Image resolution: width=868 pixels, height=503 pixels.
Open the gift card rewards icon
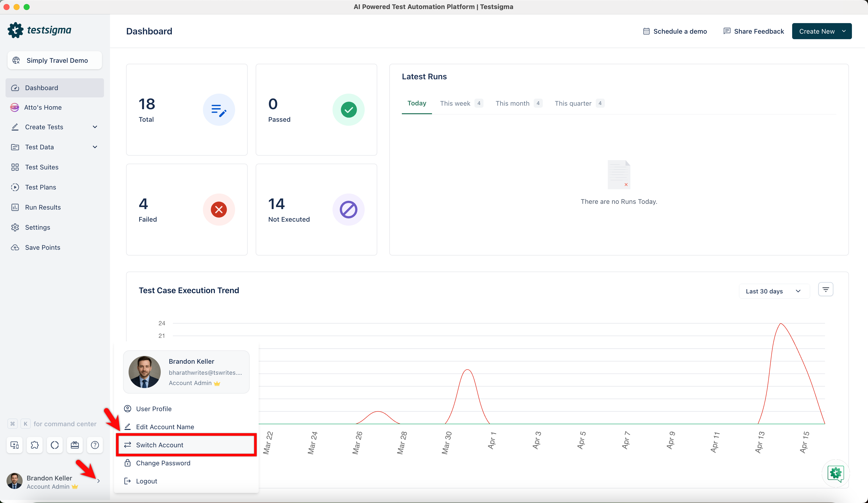point(75,445)
